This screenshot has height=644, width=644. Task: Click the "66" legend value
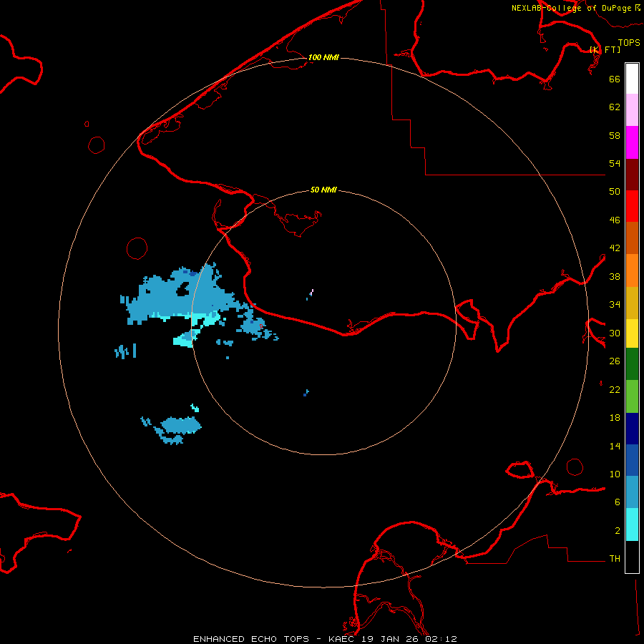pos(615,79)
